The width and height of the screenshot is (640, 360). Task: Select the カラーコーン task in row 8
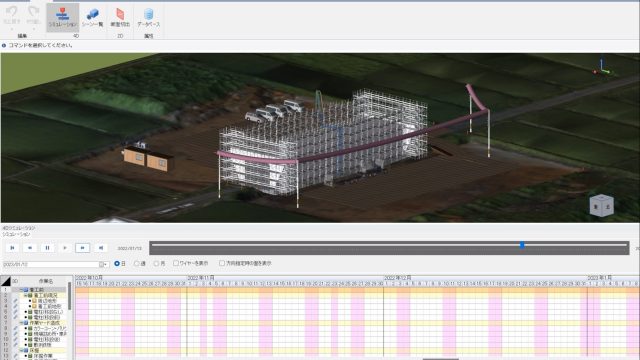point(49,328)
